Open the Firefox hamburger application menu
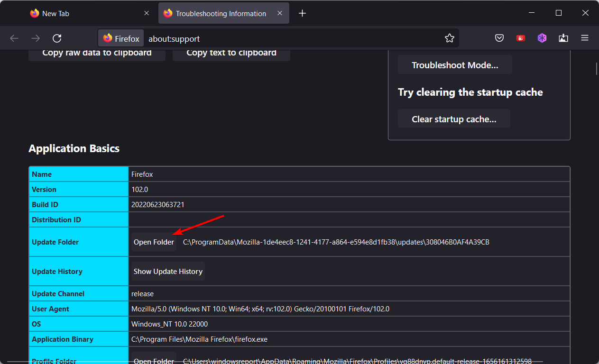This screenshot has width=599, height=364. [585, 38]
